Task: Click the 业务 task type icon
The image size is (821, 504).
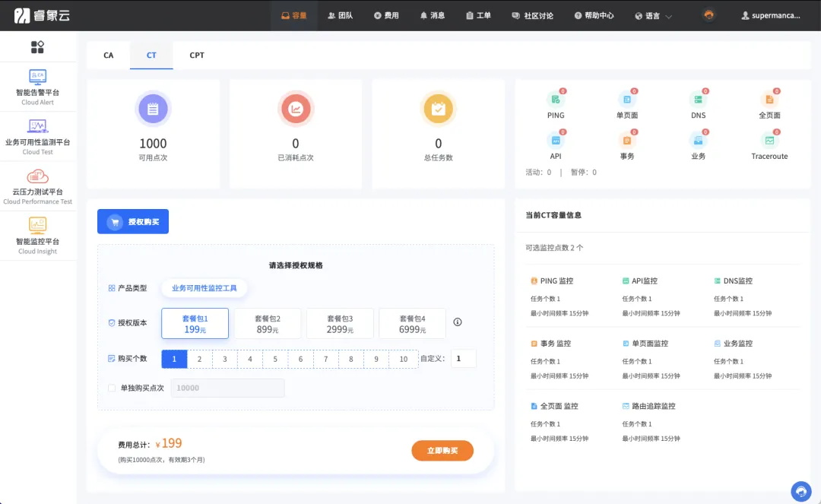Action: click(x=698, y=141)
